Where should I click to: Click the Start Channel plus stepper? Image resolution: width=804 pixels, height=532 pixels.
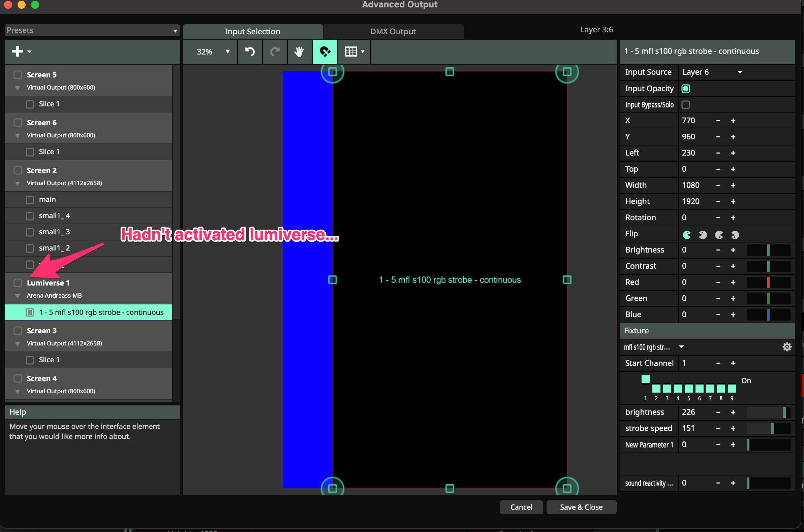pos(733,363)
